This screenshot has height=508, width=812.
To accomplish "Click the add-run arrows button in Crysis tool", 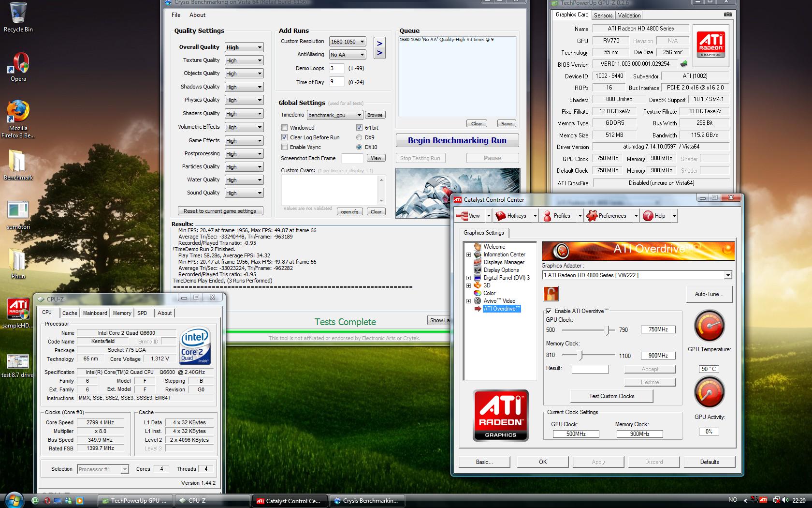I will (x=380, y=48).
